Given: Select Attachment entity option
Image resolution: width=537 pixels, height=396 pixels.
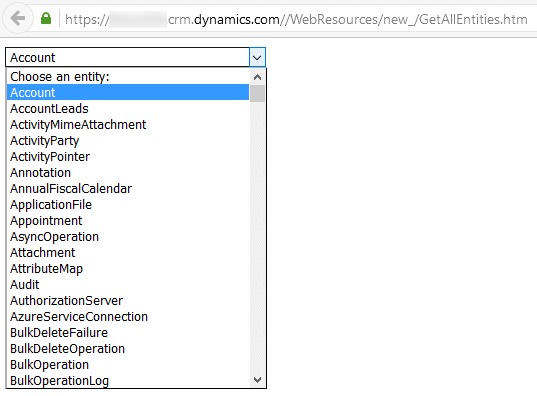Looking at the screenshot, I should pyautogui.click(x=128, y=253).
